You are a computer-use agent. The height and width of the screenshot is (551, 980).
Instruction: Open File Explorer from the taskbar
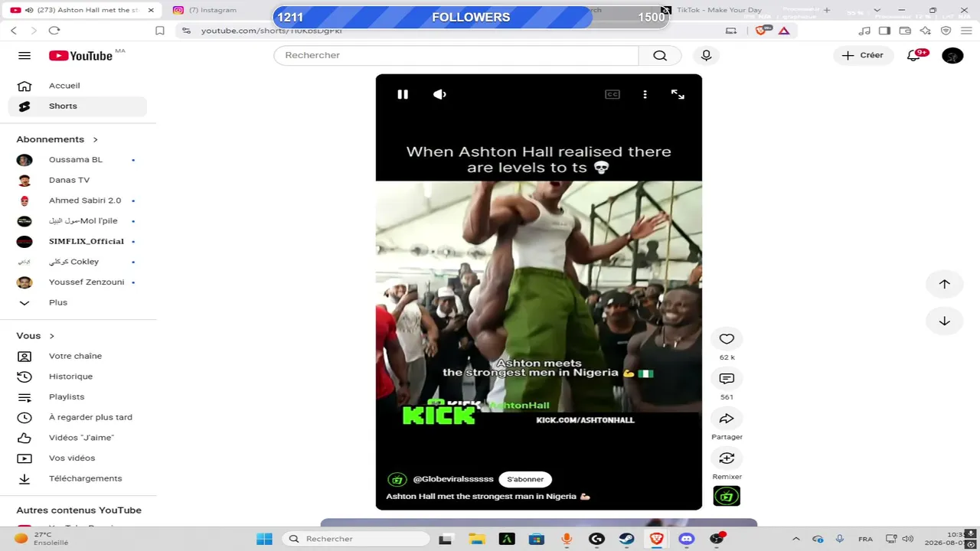tap(476, 539)
